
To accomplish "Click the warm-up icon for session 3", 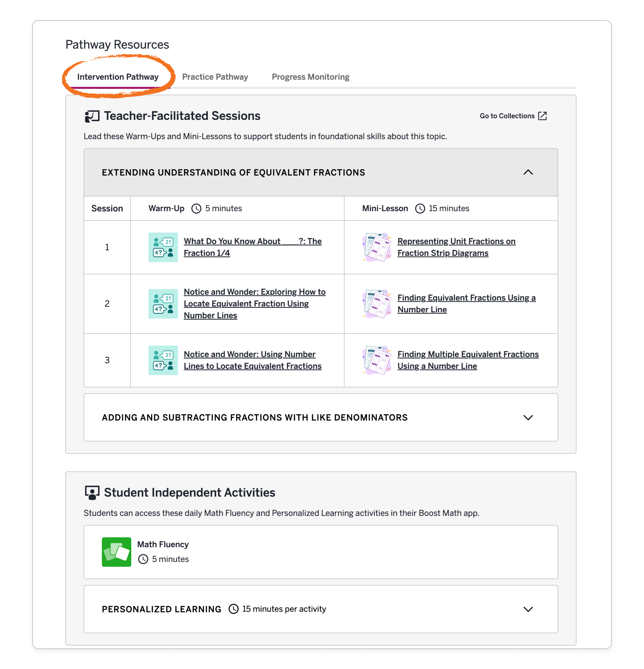I will tap(163, 360).
